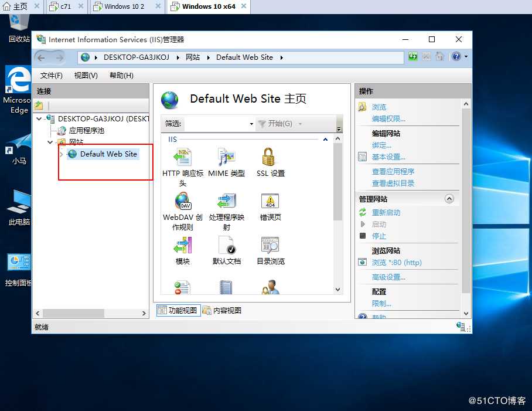
Task: Close the Windows 10 x64 VM tab
Action: tap(244, 6)
